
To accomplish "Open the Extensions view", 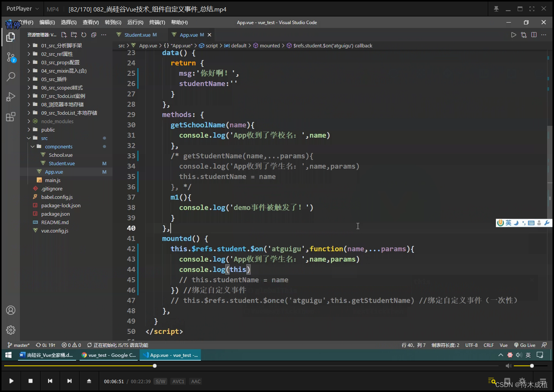I will click(11, 117).
